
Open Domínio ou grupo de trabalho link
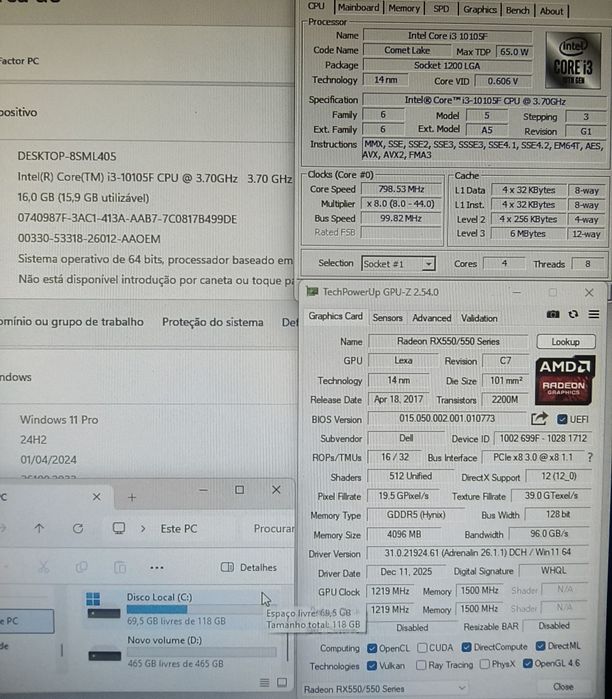pyautogui.click(x=72, y=322)
